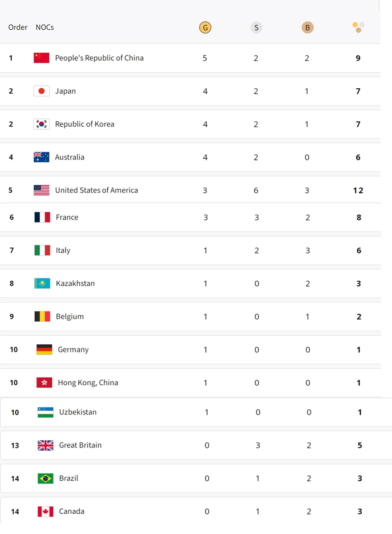The image size is (392, 534).
Task: Open the Great Britain entry
Action: click(80, 445)
